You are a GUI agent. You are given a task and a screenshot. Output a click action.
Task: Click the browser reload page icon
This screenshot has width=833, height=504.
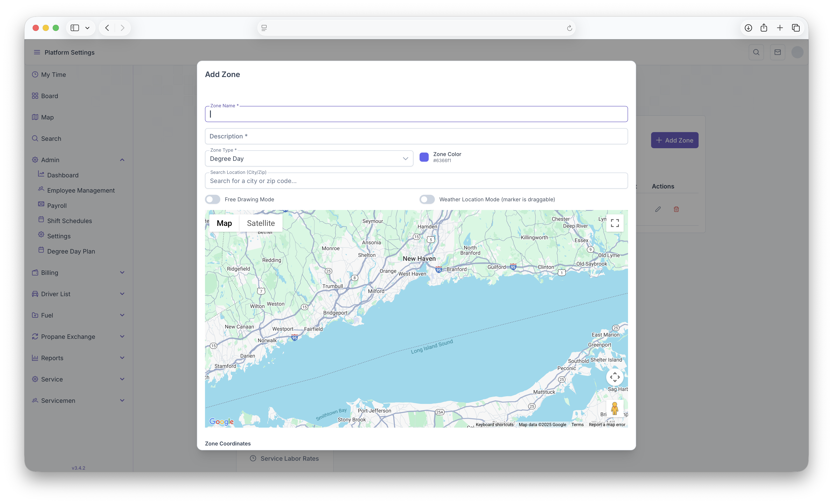point(569,28)
